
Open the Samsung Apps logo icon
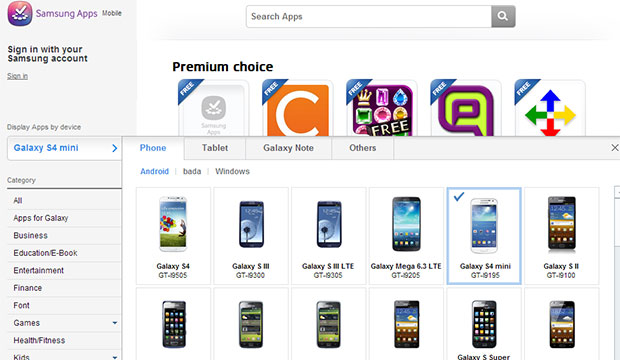pyautogui.click(x=20, y=13)
